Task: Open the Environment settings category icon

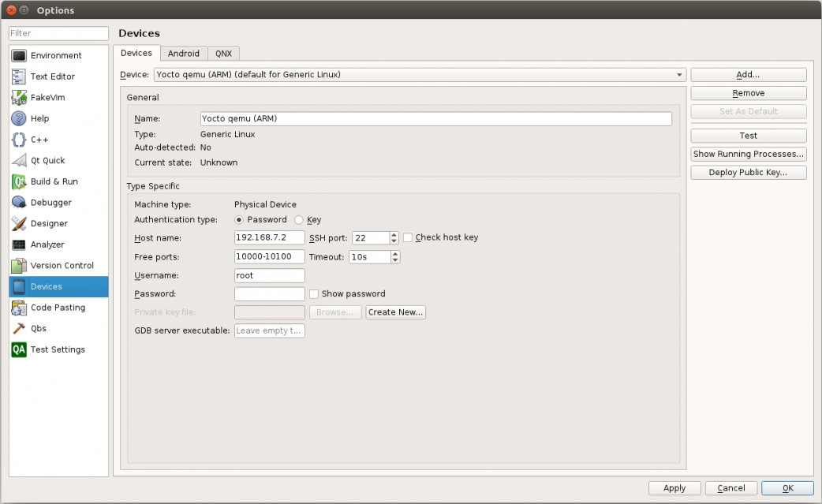Action: click(x=19, y=55)
